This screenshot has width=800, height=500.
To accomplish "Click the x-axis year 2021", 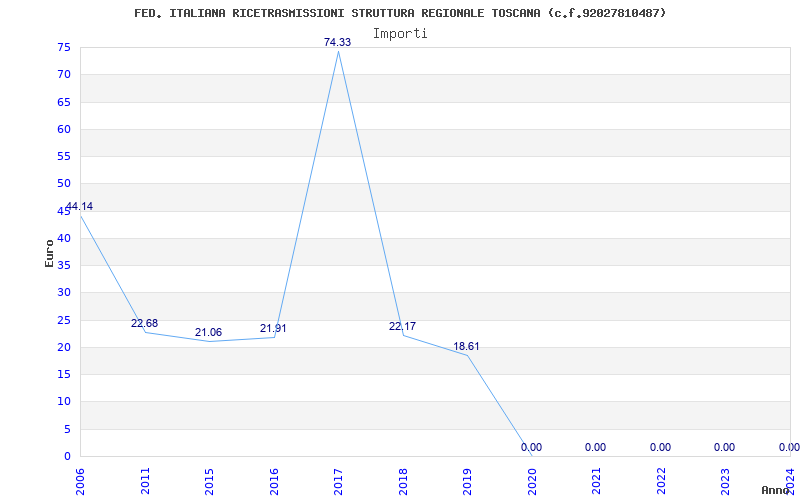I will (x=596, y=481).
